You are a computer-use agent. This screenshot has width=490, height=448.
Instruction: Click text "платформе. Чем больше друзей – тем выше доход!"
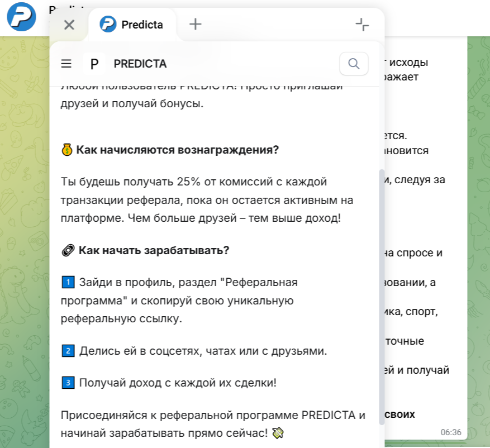201,218
